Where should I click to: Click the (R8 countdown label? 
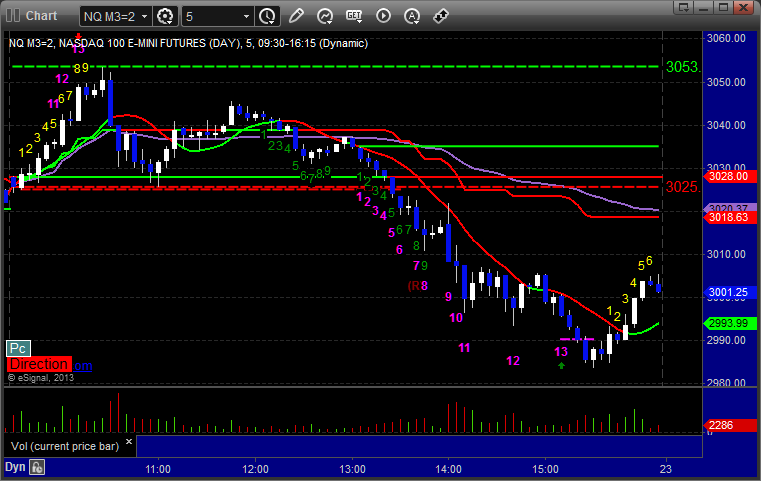tap(418, 286)
